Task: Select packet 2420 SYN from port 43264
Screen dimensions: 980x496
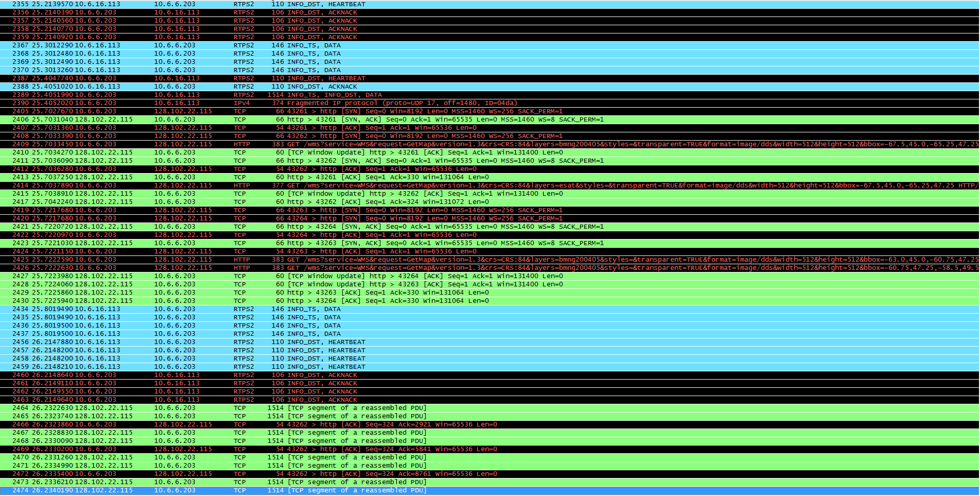Action: [490, 218]
